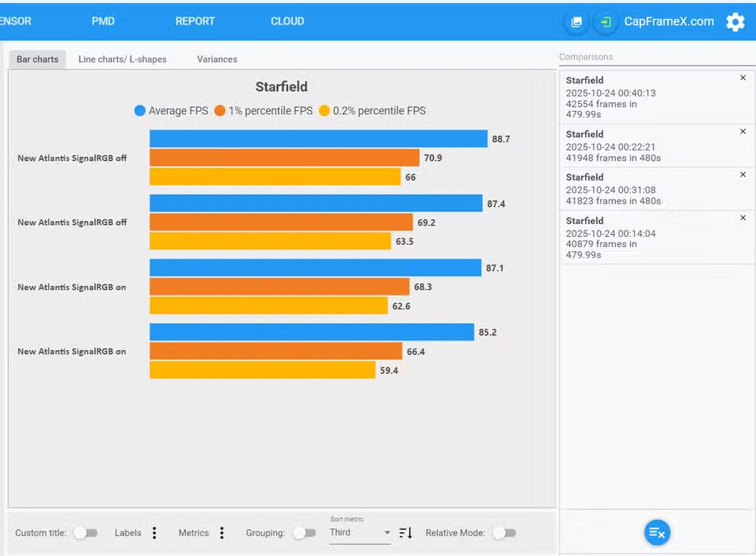Viewport: 756px width, 556px height.
Task: Click the green login icon
Action: pos(606,22)
